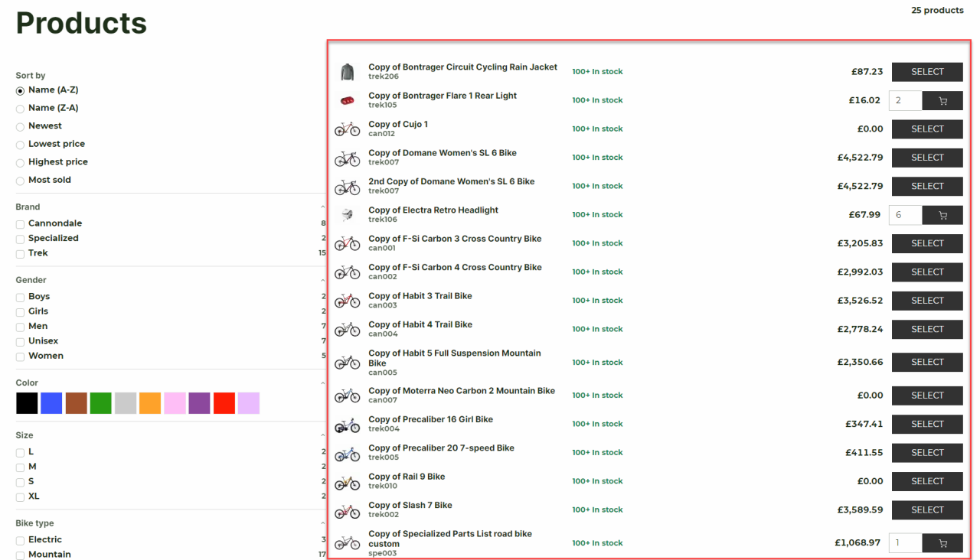Click the Electra Retro Headlight product image
This screenshot has height=560, width=980.
point(348,215)
